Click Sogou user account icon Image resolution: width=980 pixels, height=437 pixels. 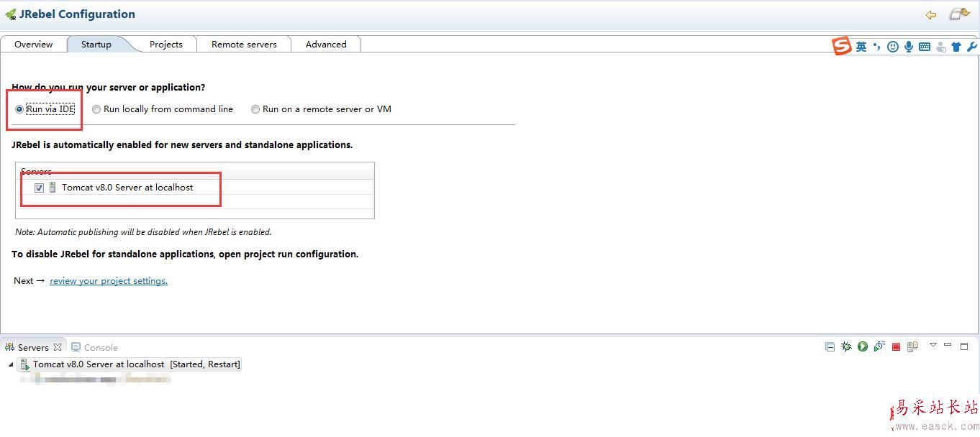click(940, 47)
